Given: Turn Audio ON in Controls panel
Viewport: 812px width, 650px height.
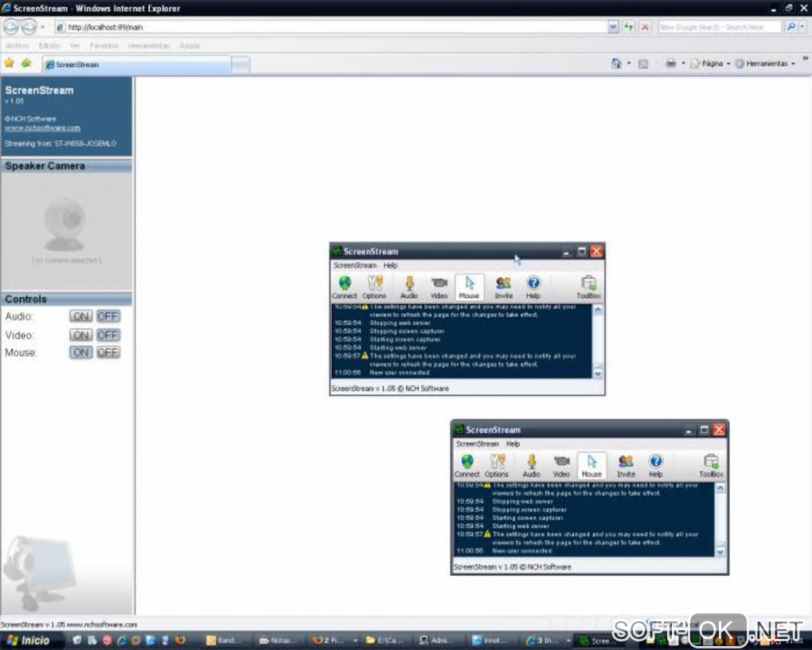Looking at the screenshot, I should 80,316.
